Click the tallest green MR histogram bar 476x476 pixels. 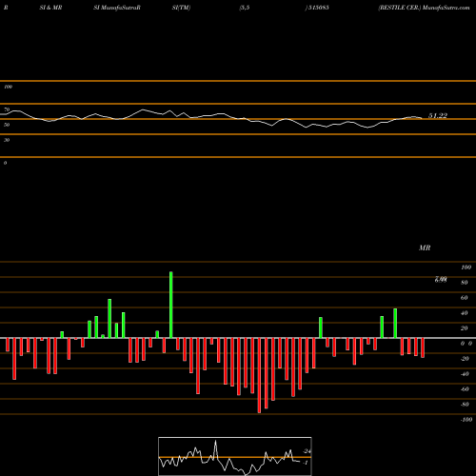point(171,305)
